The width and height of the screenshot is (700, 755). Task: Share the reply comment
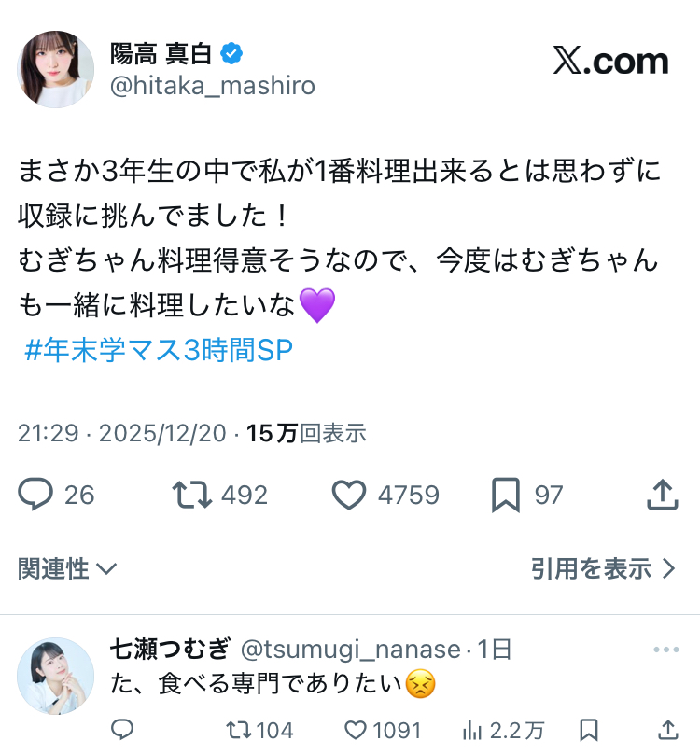[x=667, y=730]
